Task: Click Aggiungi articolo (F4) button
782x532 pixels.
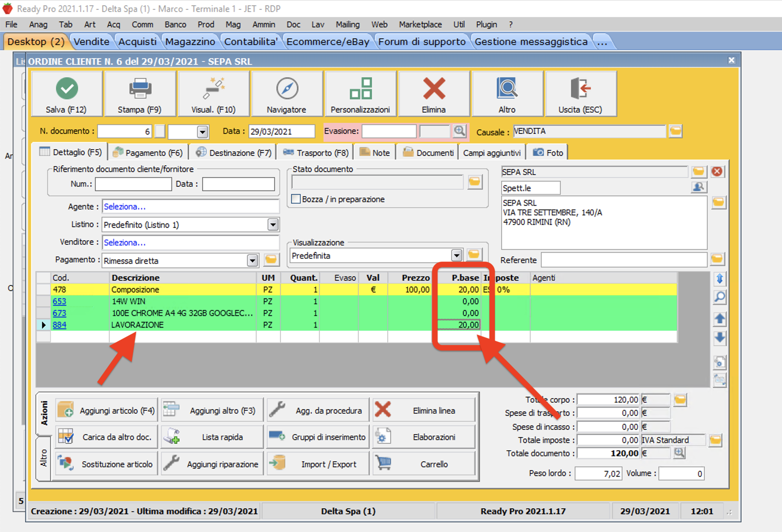Action: pos(107,410)
